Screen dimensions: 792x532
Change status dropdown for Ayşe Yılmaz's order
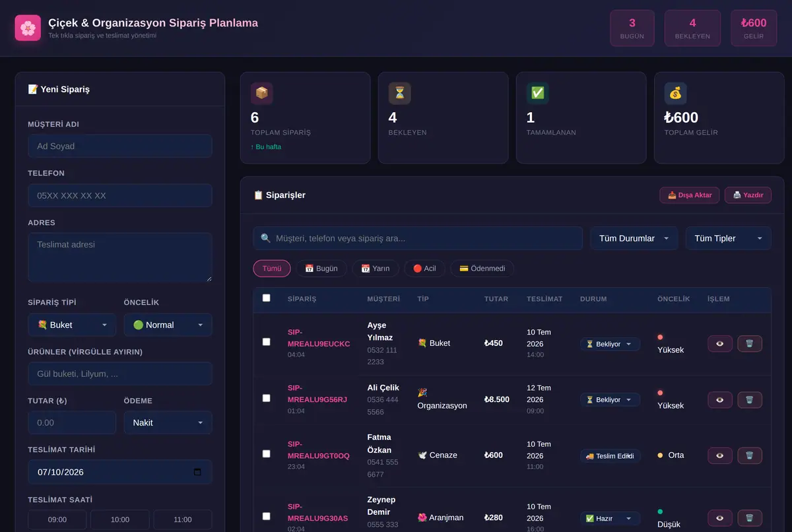610,344
